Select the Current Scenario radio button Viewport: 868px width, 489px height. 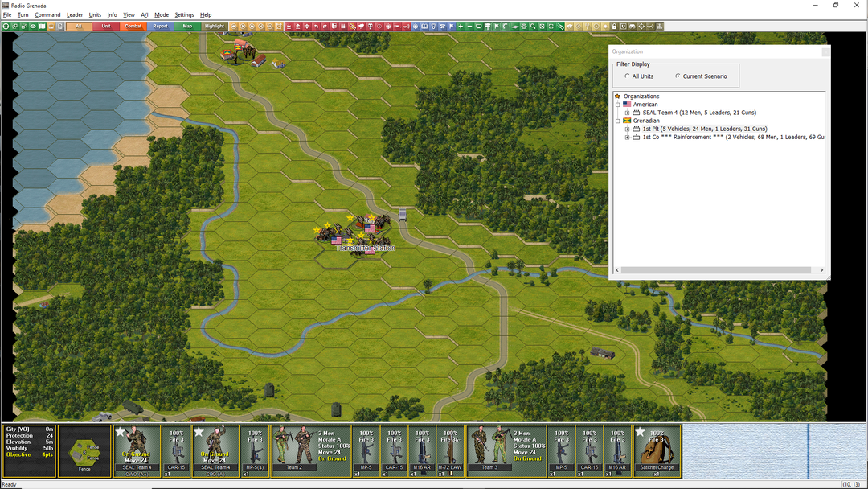pyautogui.click(x=678, y=76)
